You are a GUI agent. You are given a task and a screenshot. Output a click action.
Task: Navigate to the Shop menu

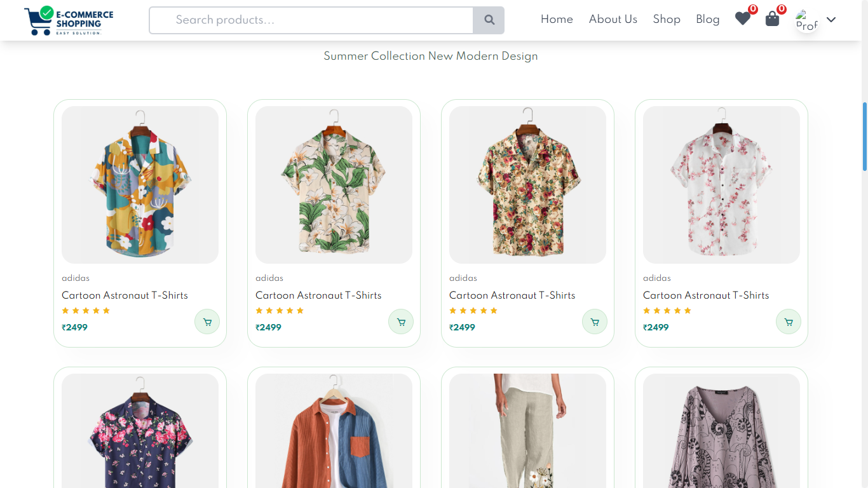tap(667, 19)
